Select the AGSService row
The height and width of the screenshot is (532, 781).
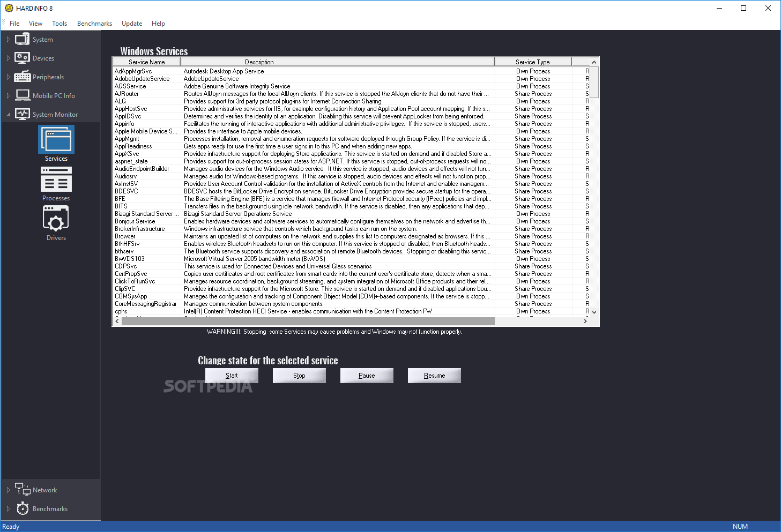tap(351, 86)
